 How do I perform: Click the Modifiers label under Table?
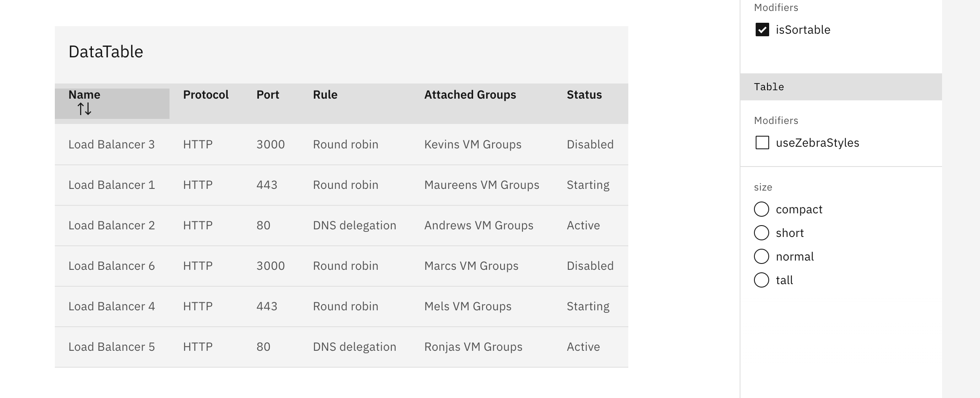click(776, 120)
